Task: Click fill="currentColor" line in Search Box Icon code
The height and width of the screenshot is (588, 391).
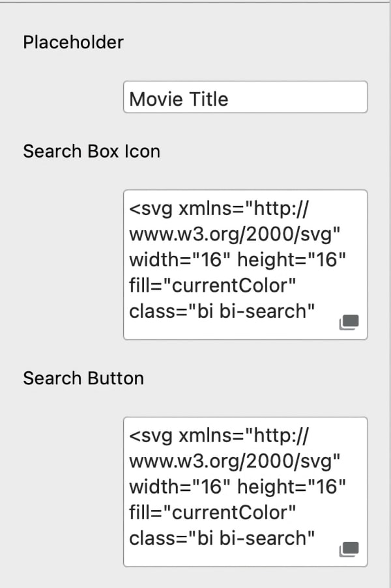Action: pyautogui.click(x=212, y=285)
